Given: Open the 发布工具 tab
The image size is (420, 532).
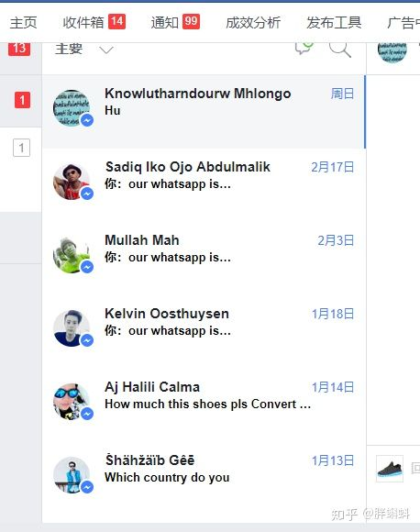Looking at the screenshot, I should click(334, 23).
